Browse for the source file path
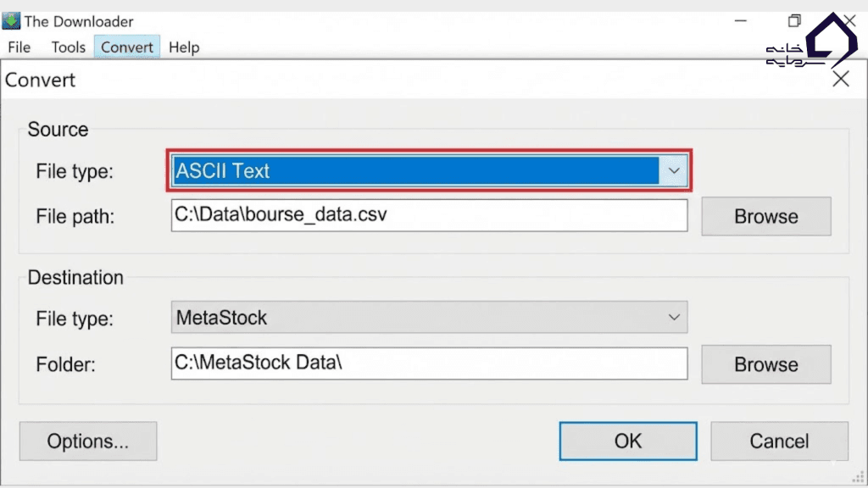 click(765, 216)
